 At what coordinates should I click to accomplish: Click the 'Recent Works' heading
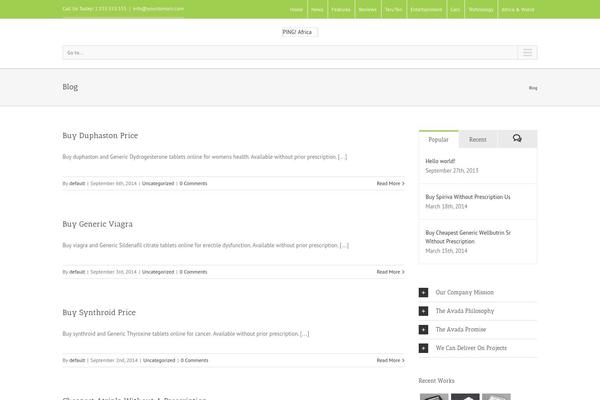437,380
